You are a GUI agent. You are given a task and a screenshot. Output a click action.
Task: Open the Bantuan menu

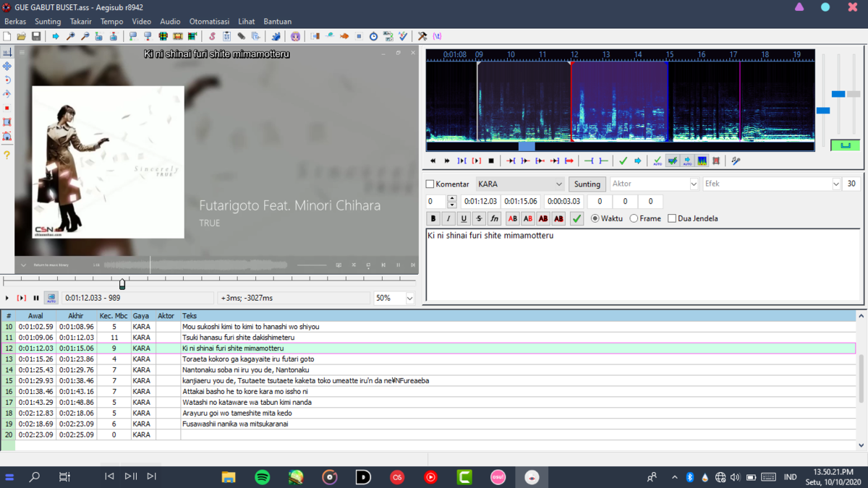[277, 22]
